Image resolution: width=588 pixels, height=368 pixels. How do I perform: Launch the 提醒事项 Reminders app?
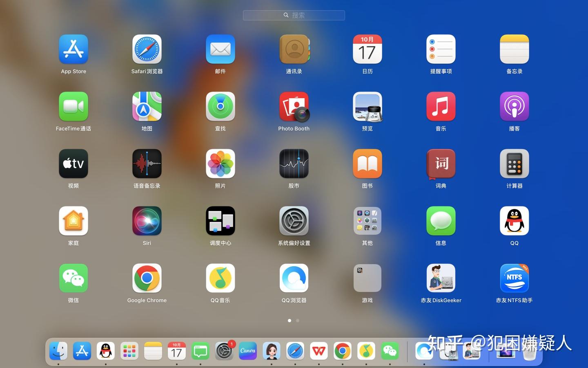441,49
